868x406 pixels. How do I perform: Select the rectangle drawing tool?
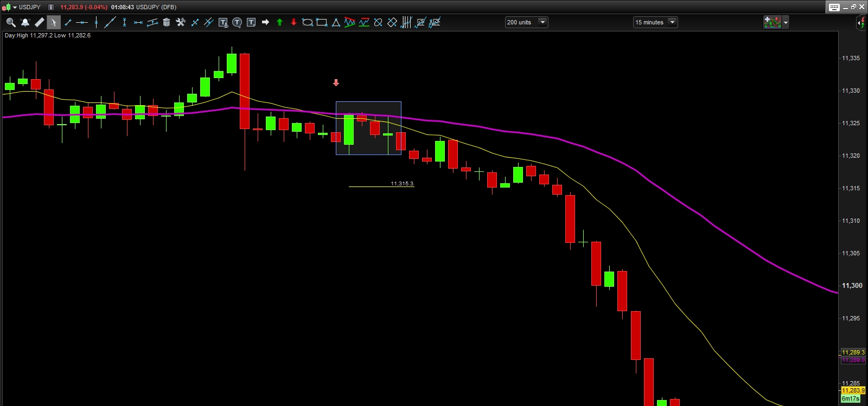[322, 22]
